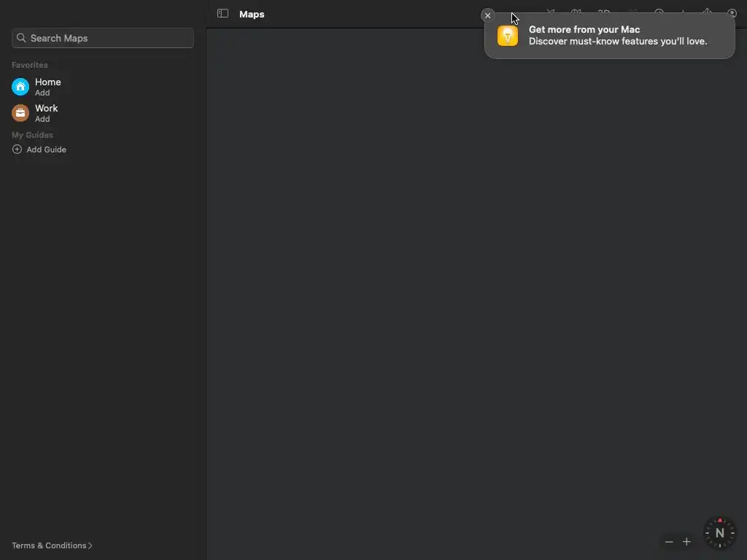The image size is (747, 560).
Task: Create a new guide via Add Guide
Action: 46,149
